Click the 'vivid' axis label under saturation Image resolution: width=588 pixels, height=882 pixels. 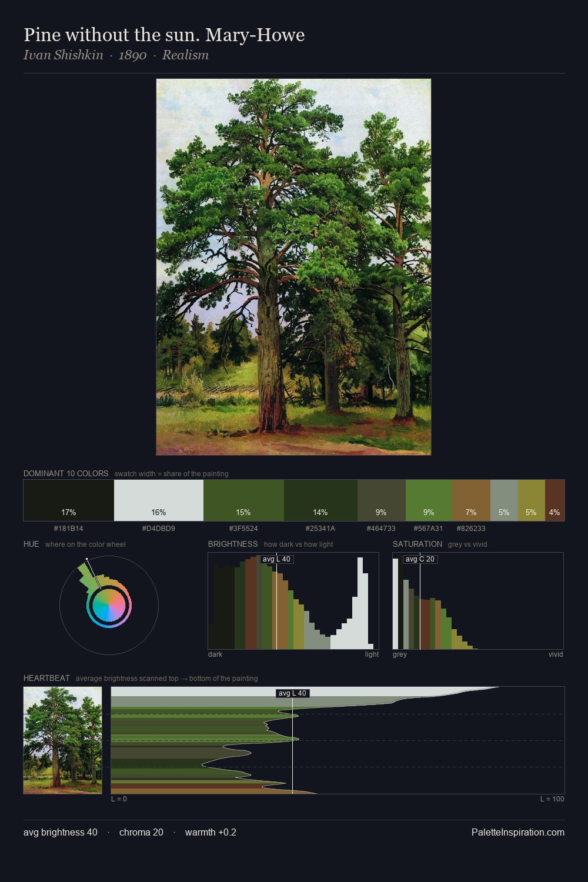coord(556,654)
